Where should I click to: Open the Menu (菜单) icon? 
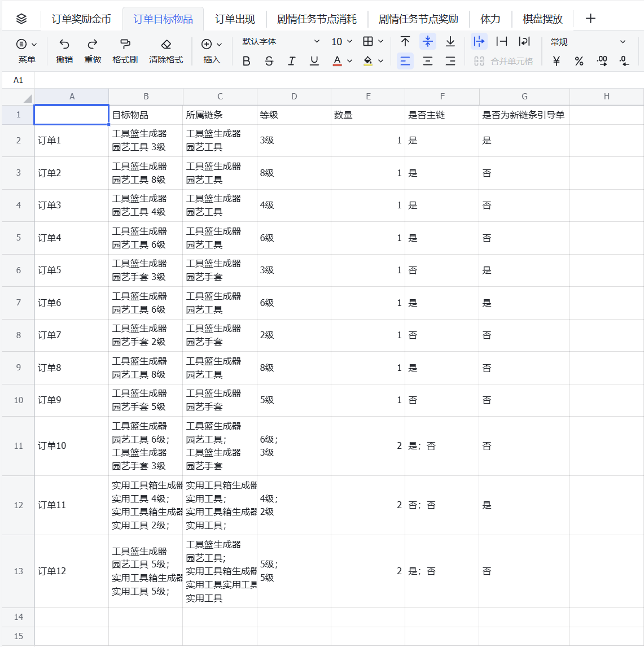pos(21,43)
